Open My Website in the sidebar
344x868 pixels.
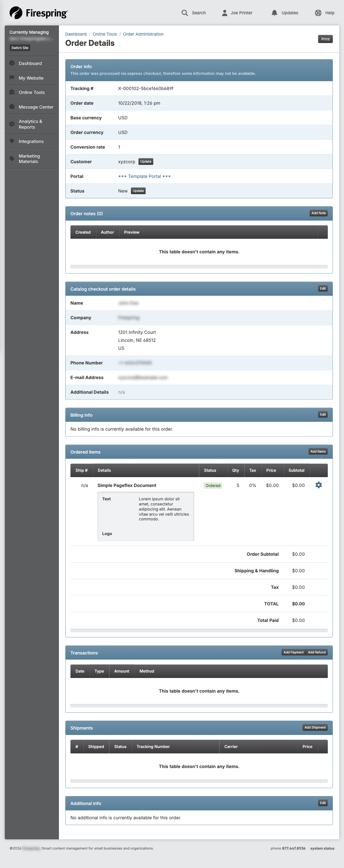click(32, 78)
